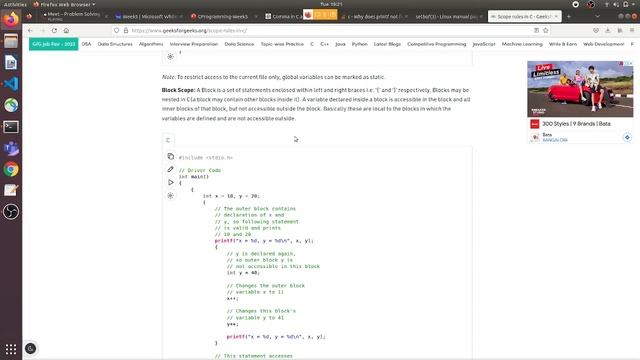Open Interview Preparation nav item
Viewport: 640px width, 360px height.
(x=194, y=44)
